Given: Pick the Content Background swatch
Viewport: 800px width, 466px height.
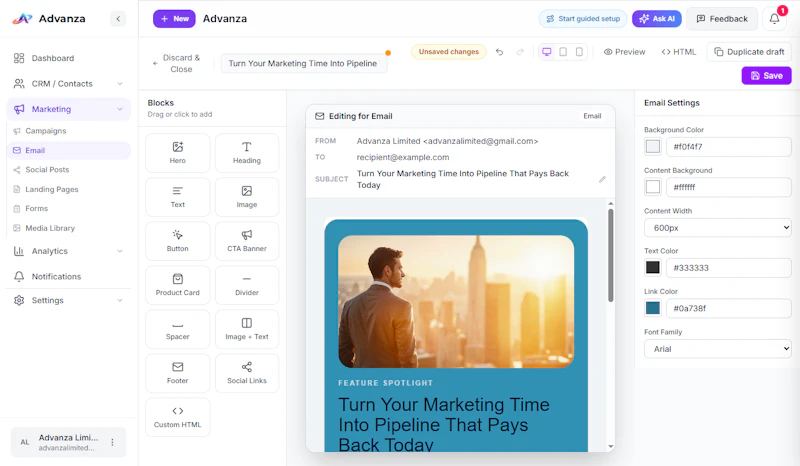Looking at the screenshot, I should pos(653,187).
